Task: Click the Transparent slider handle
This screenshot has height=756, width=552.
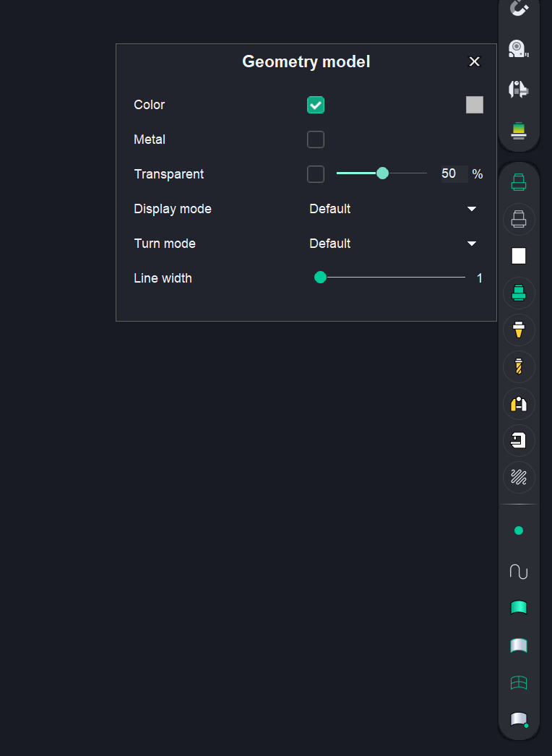Action: (383, 173)
